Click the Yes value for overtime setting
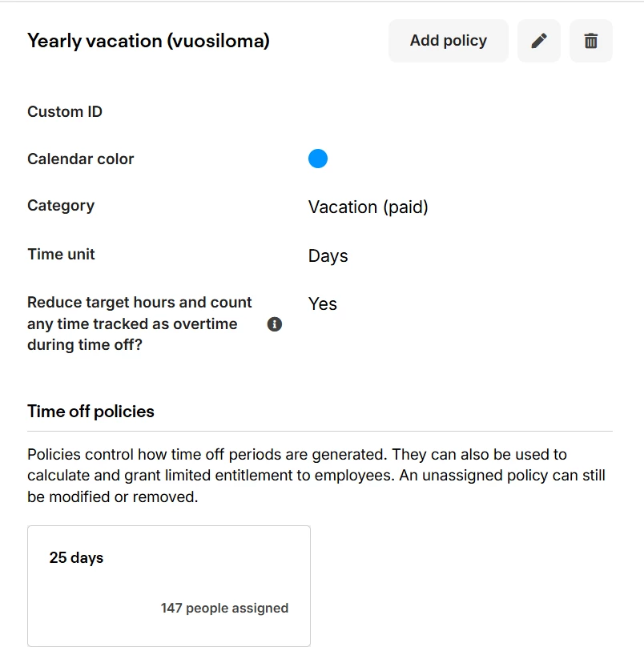The image size is (644, 651). (x=322, y=303)
